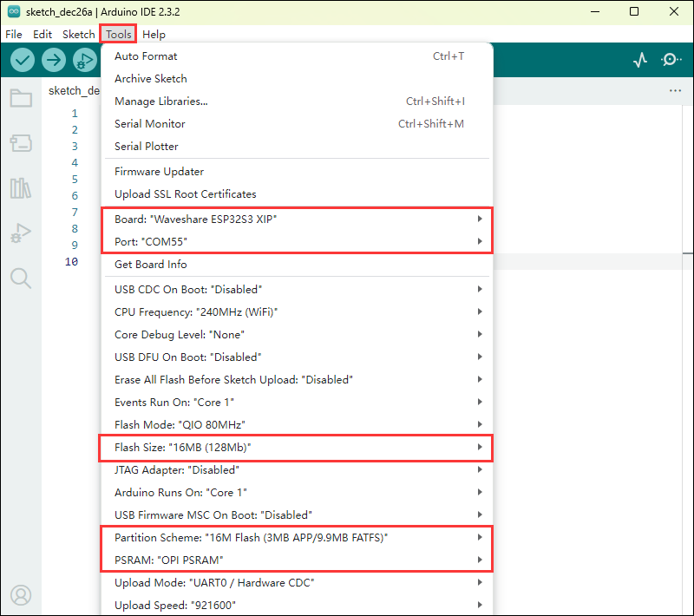This screenshot has height=616, width=694.
Task: Open the Boards Manager sidebar icon
Action: [21, 142]
